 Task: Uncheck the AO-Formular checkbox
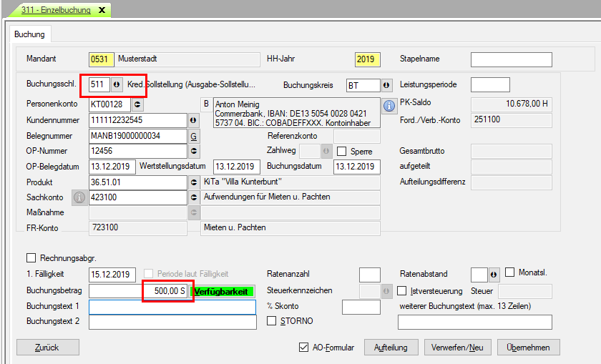pyautogui.click(x=304, y=348)
